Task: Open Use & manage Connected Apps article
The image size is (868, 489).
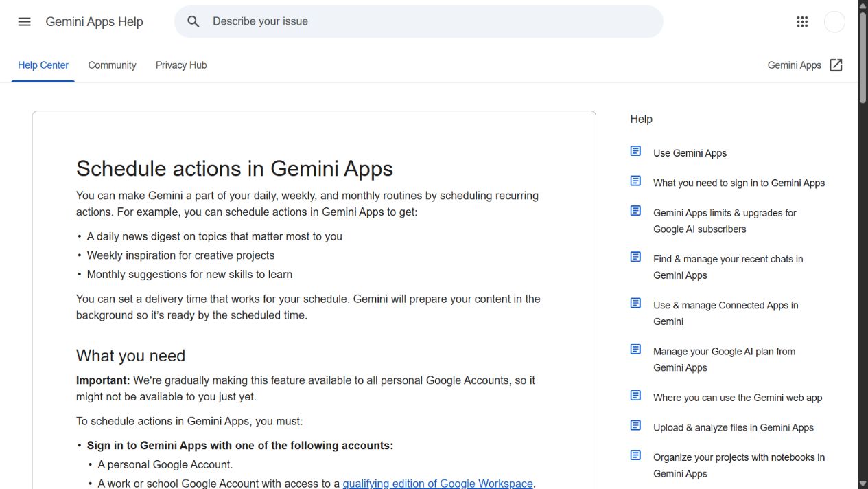Action: click(726, 313)
